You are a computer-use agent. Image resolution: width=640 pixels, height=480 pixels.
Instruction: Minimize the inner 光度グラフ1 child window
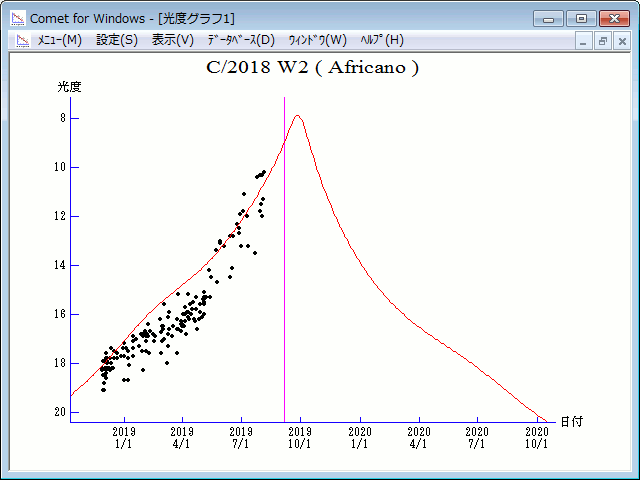(584, 41)
